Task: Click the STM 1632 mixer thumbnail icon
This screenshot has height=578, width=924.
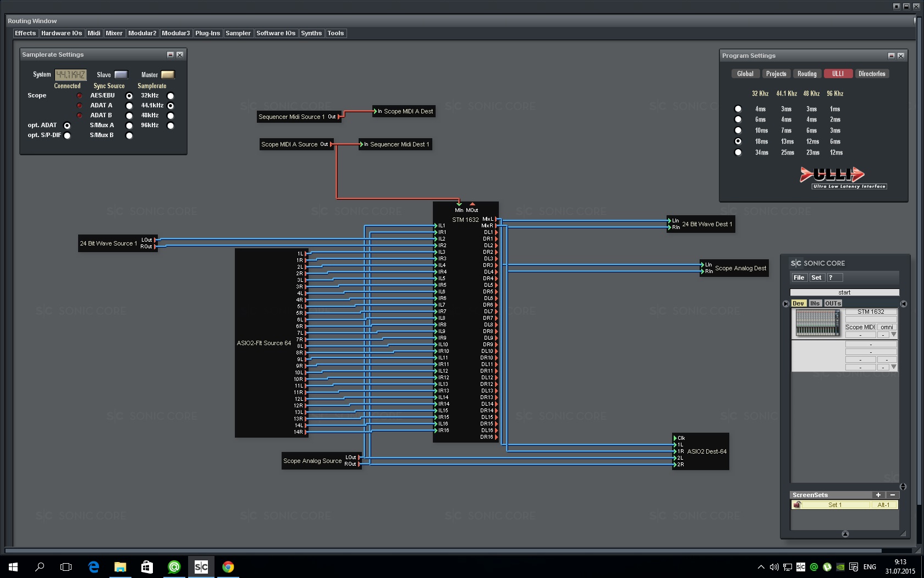Action: click(x=817, y=323)
